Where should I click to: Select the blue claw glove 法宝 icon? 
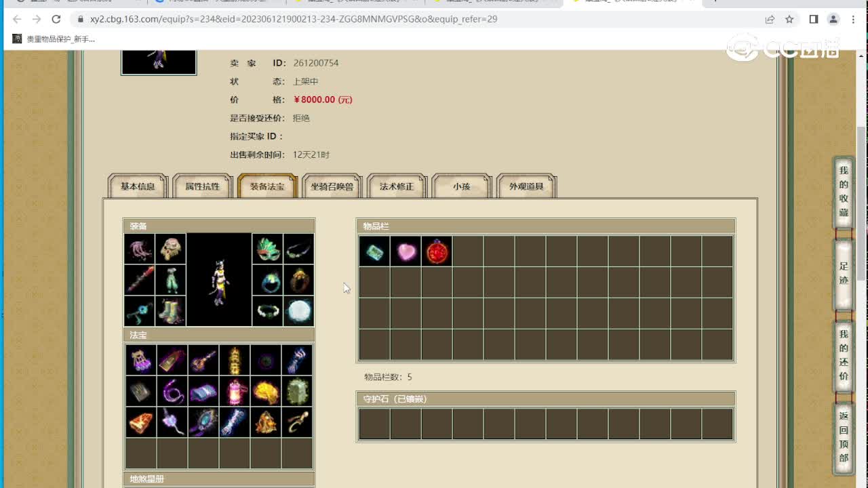(x=297, y=360)
